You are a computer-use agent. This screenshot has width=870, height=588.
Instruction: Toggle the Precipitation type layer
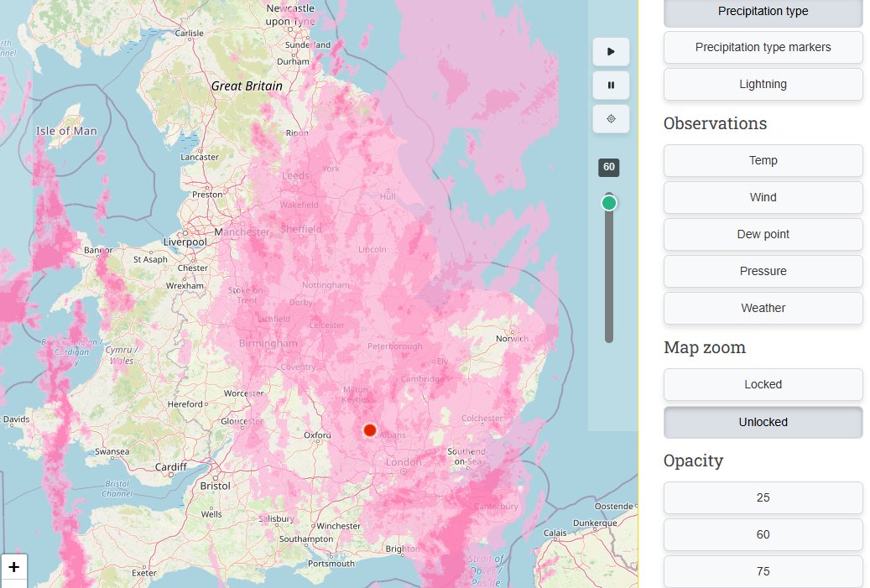(x=762, y=11)
